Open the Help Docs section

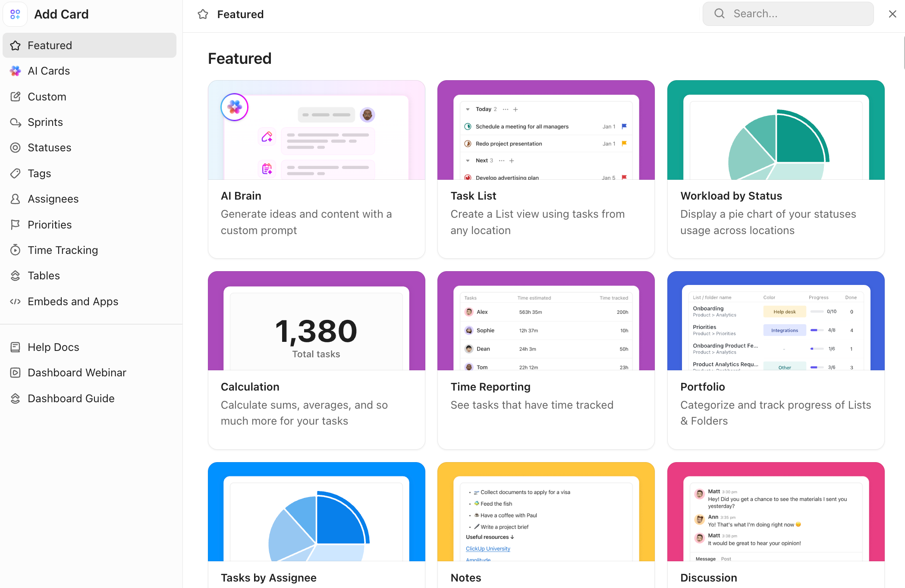tap(53, 347)
